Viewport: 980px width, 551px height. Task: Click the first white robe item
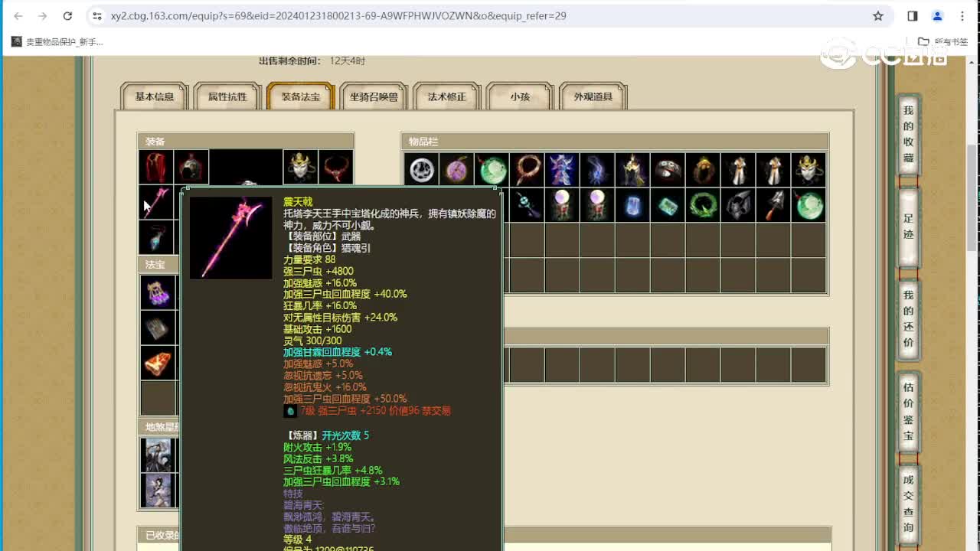point(738,170)
